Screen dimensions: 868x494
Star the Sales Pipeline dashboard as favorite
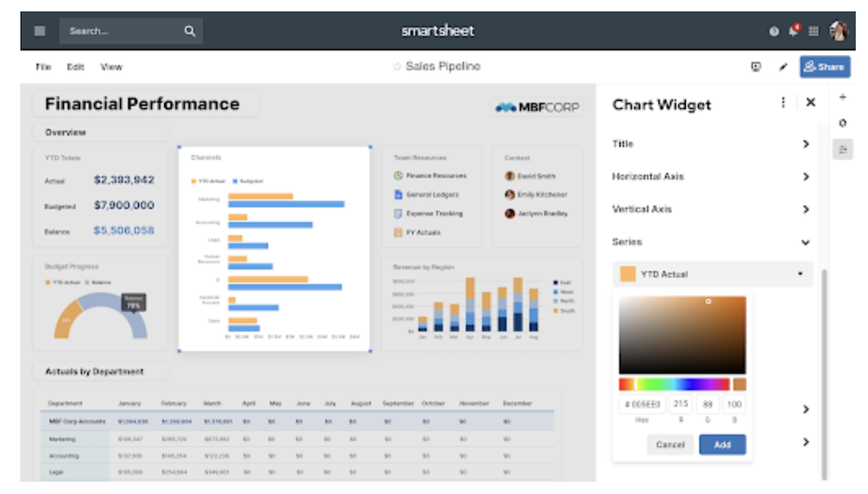[x=397, y=66]
